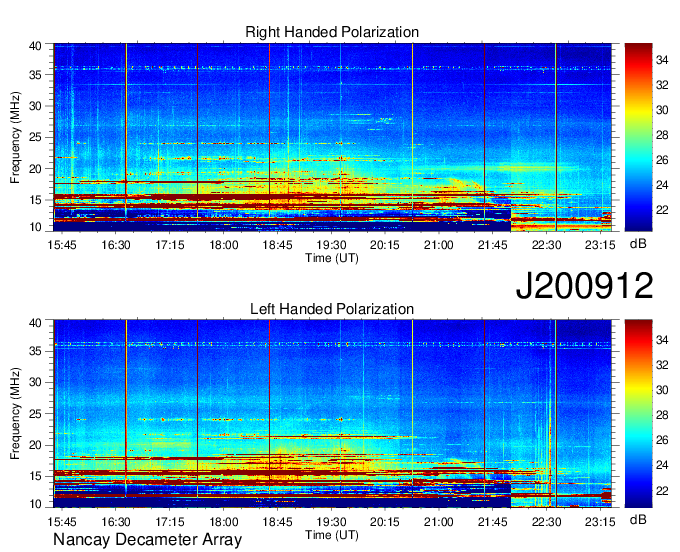Click the "18:00" time tick on Left Handed plot

(x=224, y=522)
